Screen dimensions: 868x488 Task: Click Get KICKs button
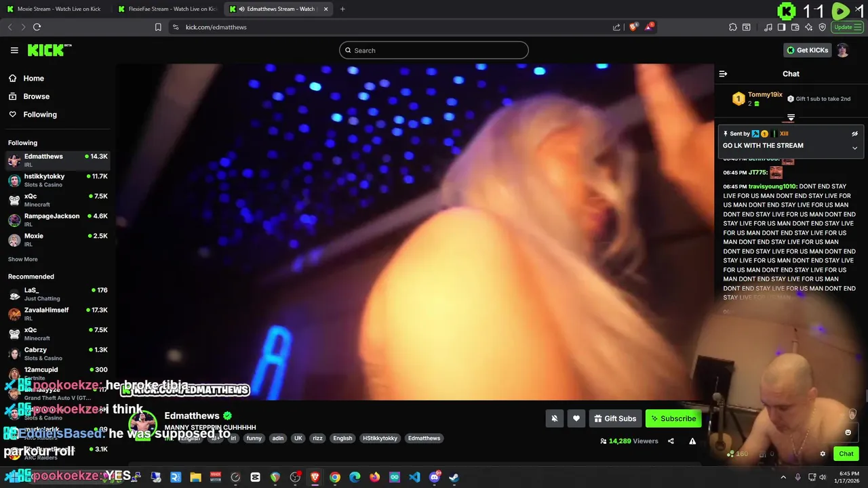[x=807, y=50]
